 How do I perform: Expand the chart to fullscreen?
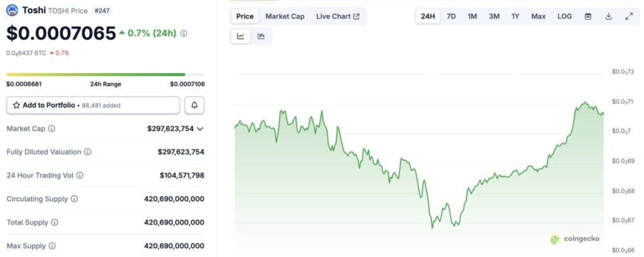[x=629, y=16]
